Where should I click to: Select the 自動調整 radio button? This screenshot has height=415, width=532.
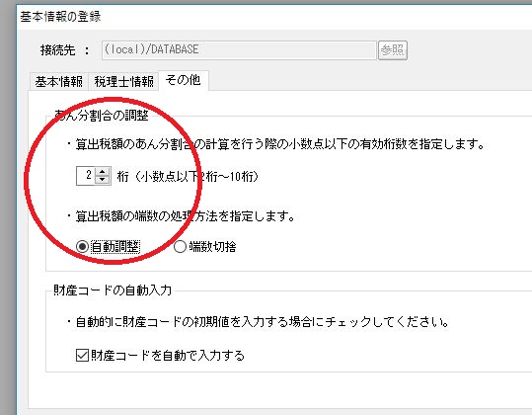click(82, 246)
